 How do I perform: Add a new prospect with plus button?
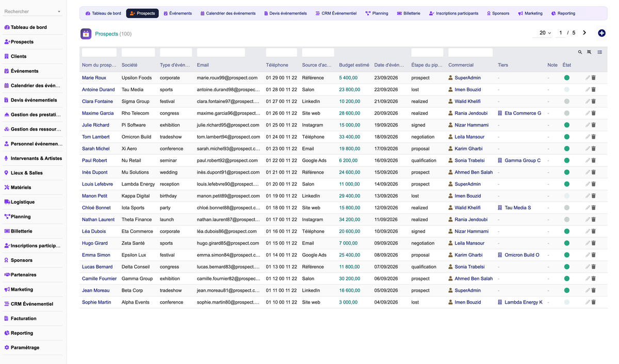pyautogui.click(x=601, y=33)
